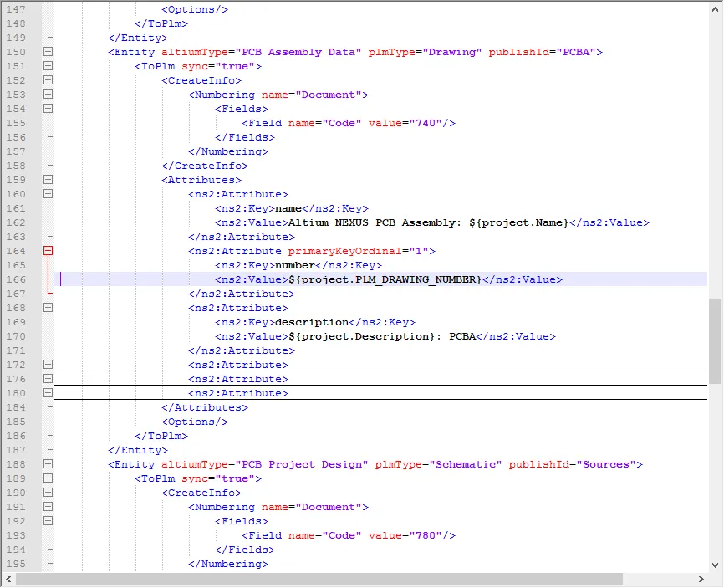
Task: Click the </Attributes> closing tag
Action: pos(205,407)
